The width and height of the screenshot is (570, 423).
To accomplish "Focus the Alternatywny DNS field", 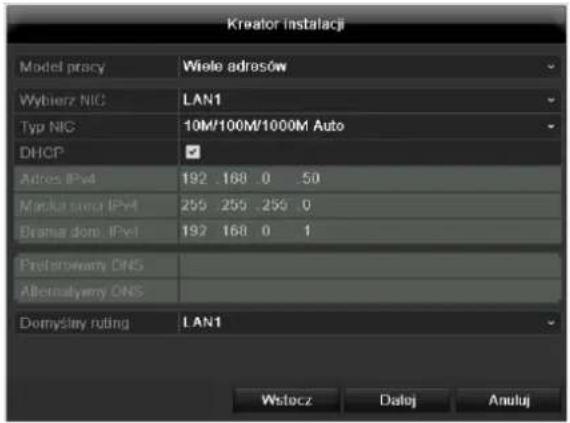I will click(x=370, y=291).
